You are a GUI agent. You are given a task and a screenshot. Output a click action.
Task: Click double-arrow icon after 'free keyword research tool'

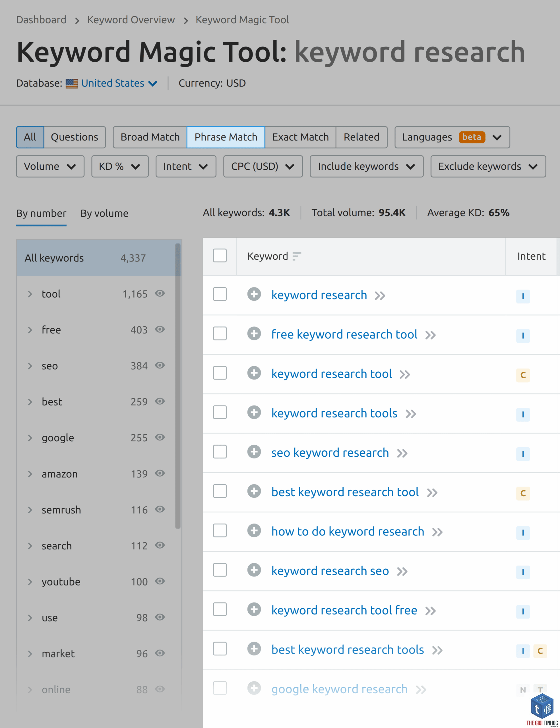(430, 335)
